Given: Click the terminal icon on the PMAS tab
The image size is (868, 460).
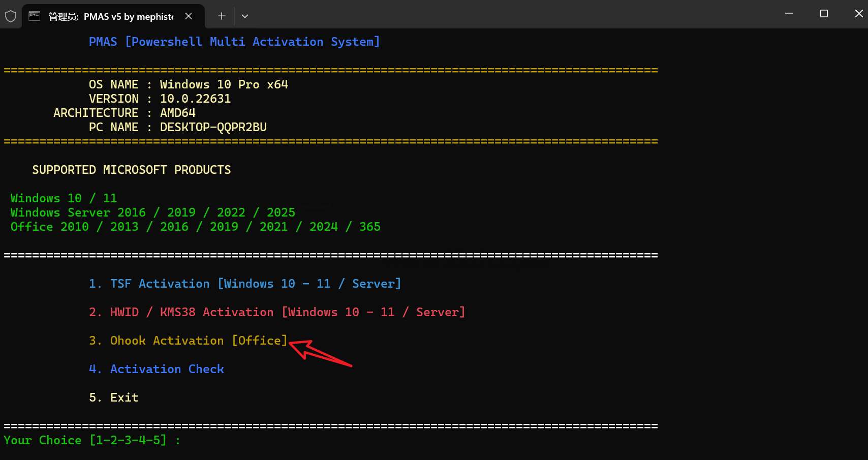Looking at the screenshot, I should pos(35,16).
